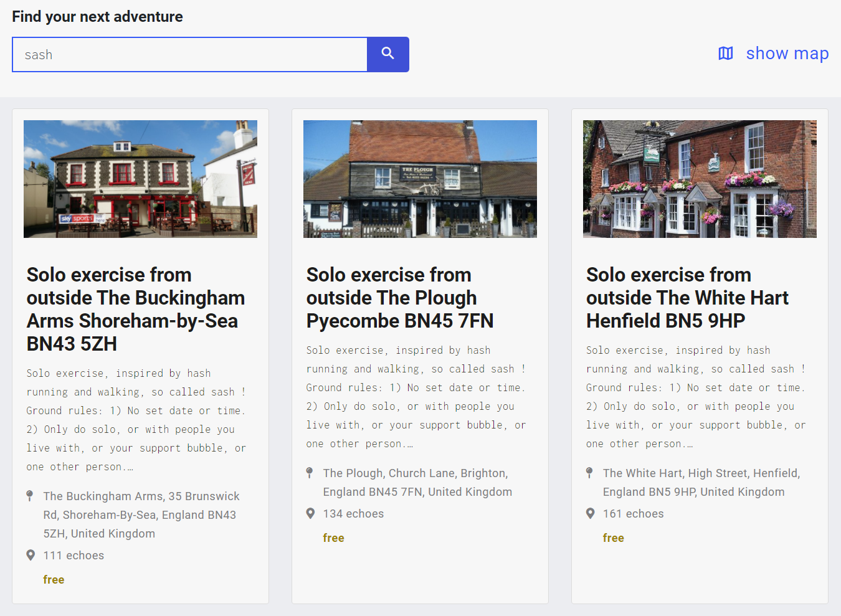Click the 'free' label on Buckingham Arms card
Screen dimensions: 841x616
[x=54, y=580]
